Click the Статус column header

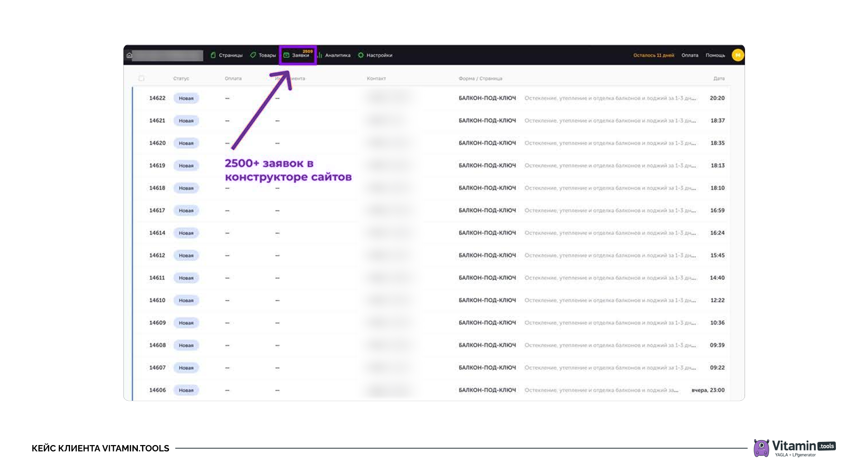(x=181, y=79)
